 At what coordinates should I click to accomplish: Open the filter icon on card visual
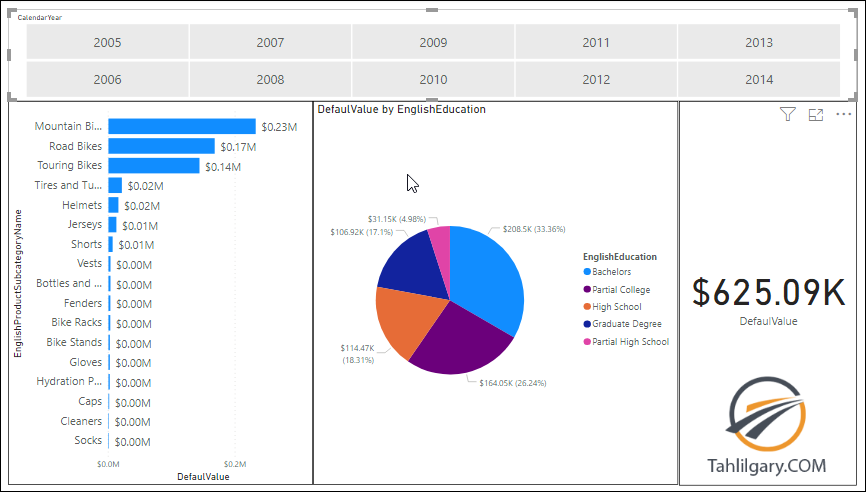(x=788, y=114)
